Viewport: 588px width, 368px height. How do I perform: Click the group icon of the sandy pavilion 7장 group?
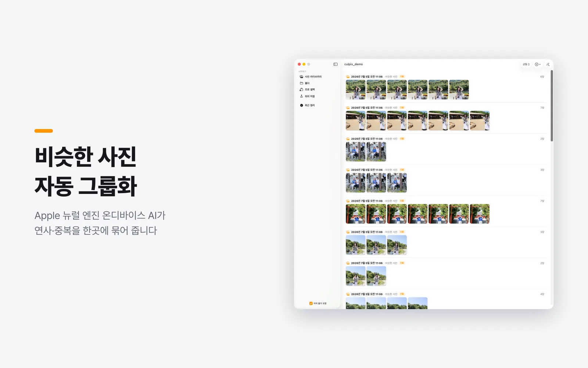coord(348,108)
